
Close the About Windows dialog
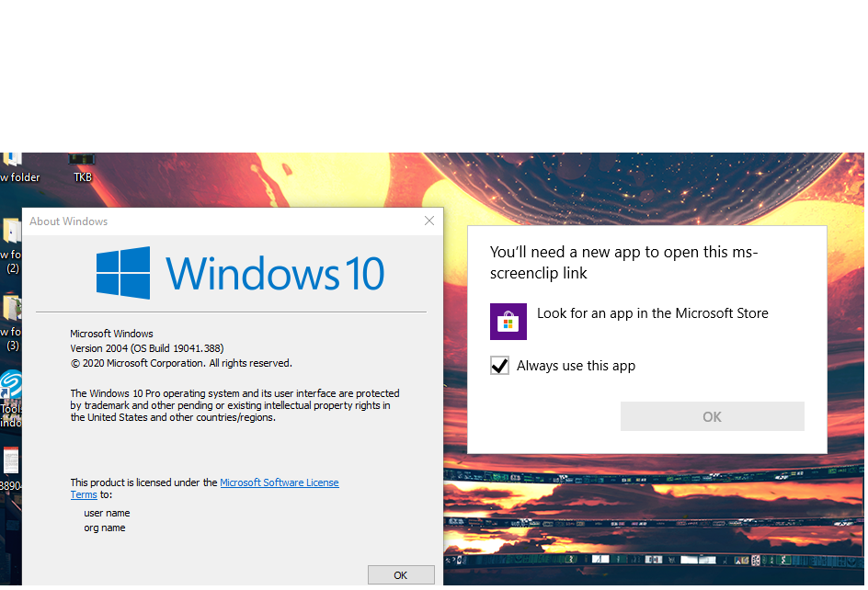[429, 221]
